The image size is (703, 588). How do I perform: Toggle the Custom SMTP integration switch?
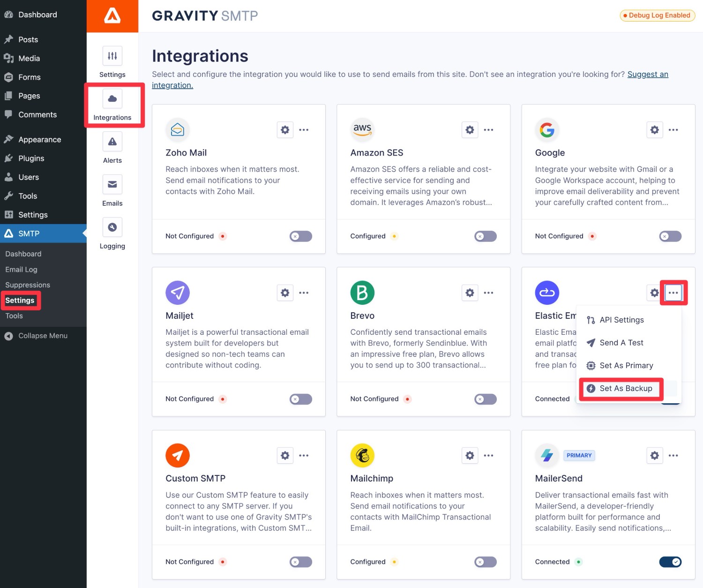(x=301, y=562)
